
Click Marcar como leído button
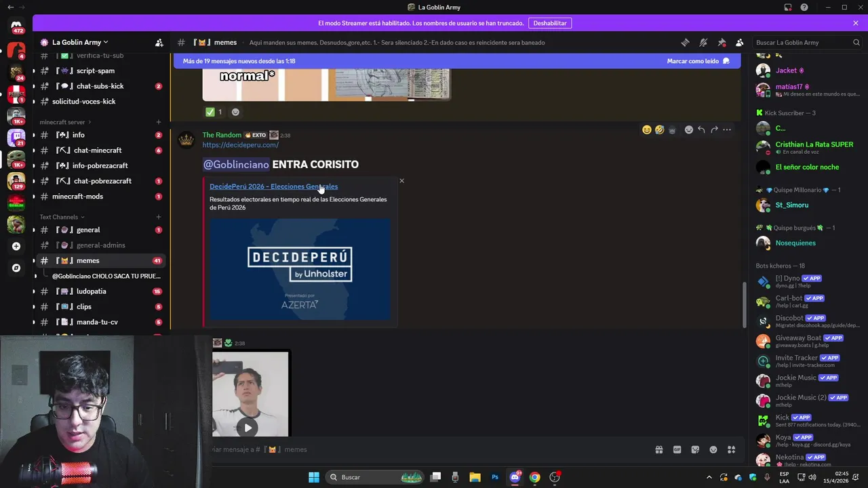pos(698,61)
